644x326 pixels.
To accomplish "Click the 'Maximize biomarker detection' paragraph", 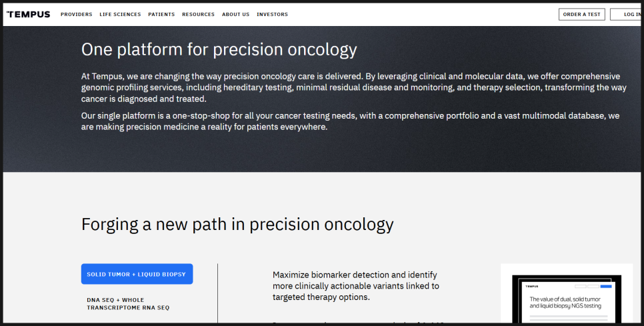I will [x=356, y=286].
